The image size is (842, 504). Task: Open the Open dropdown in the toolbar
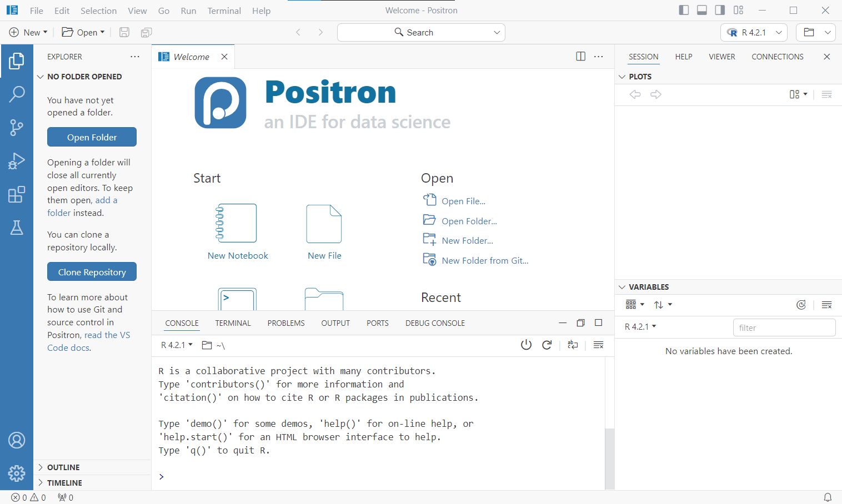pos(83,32)
